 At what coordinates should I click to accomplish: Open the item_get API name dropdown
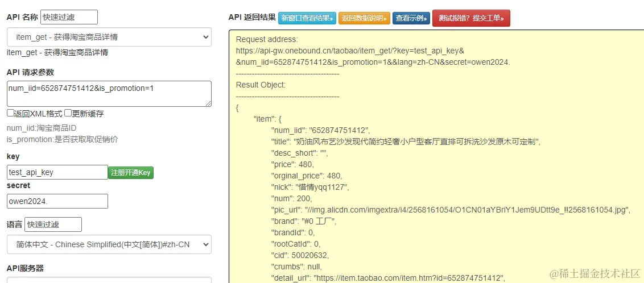tap(109, 37)
